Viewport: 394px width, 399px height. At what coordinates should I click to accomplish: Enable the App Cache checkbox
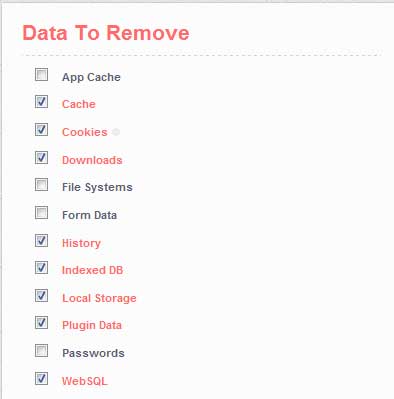click(41, 75)
